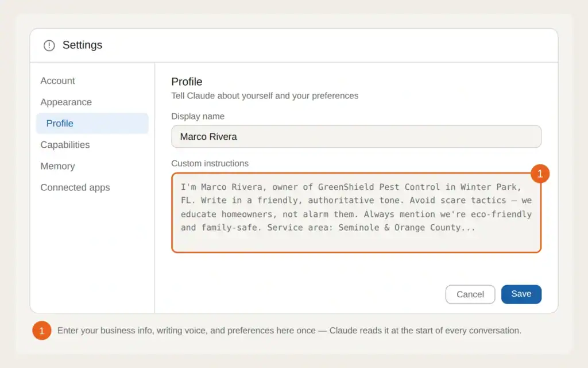Click the Settings header title
The image size is (588, 368).
pos(82,45)
